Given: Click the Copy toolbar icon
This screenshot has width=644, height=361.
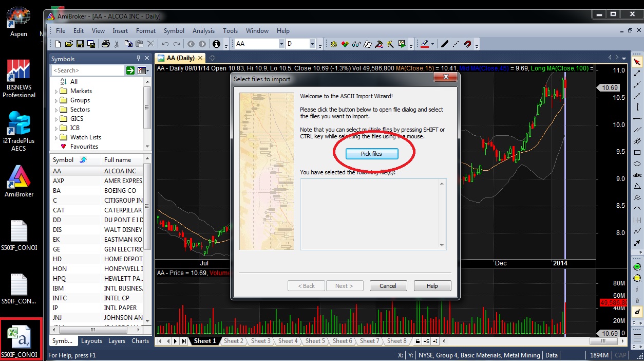Looking at the screenshot, I should [128, 44].
